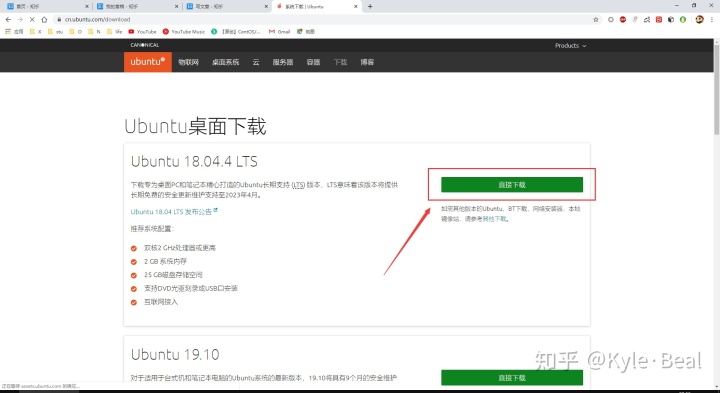Click the browser forward arrow
The image size is (720, 393).
click(20, 20)
